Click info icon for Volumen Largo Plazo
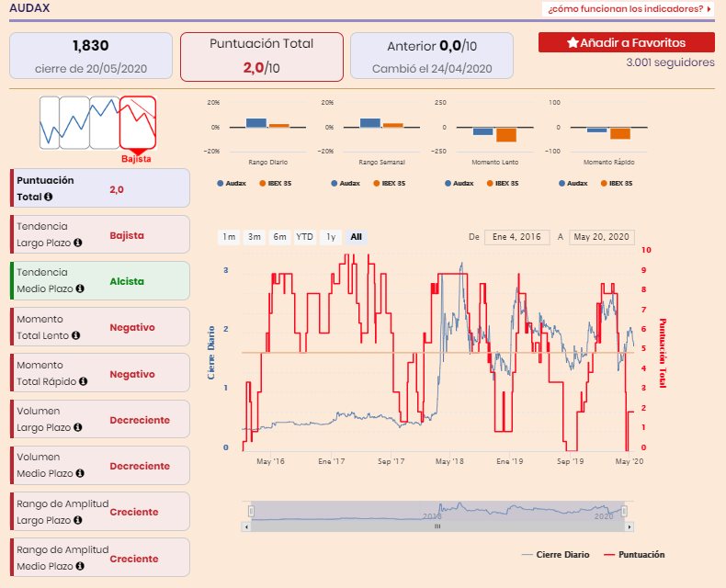Screen dimensions: 726x588 [x=78, y=427]
